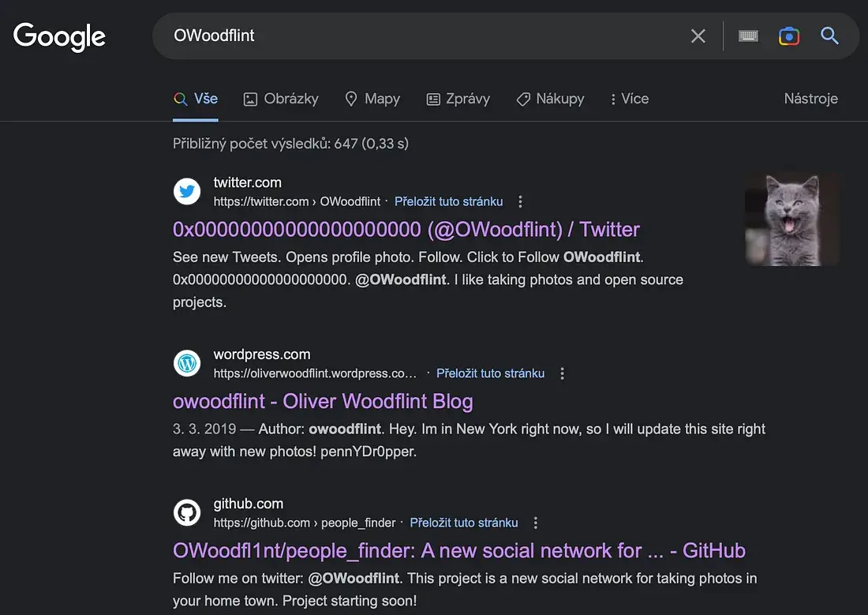
Task: Open the 0x000... (@OWoodflint) / Twitter result
Action: click(406, 230)
